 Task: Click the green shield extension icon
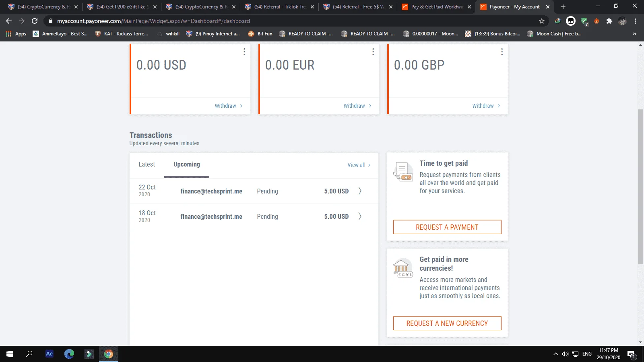click(584, 21)
